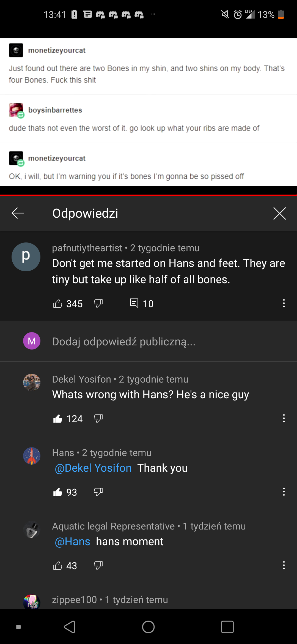Viewport: 297px width, 644px height.
Task: Tap the back arrow in the Odpowiedzi header
Action: pos(17,213)
